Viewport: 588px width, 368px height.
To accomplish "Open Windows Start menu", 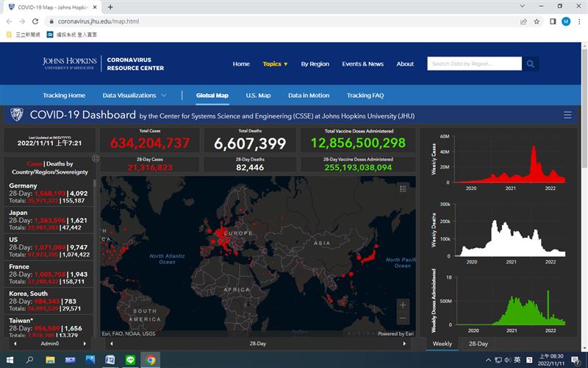I will point(10,360).
